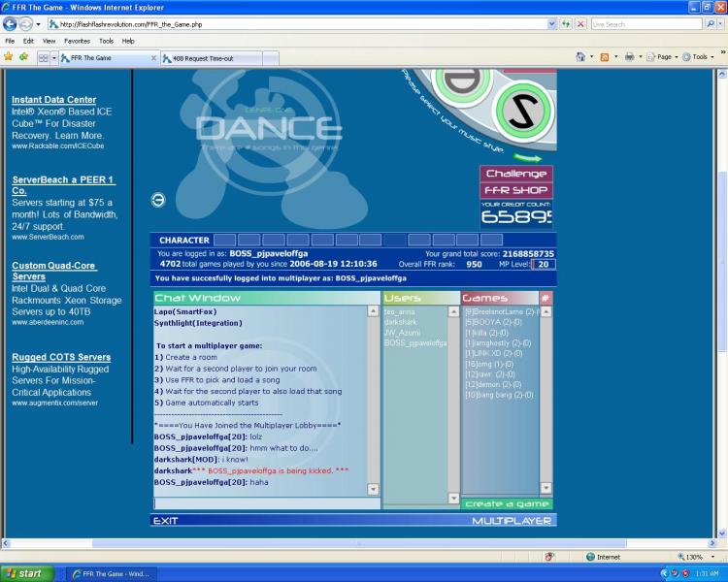Open Favorites Center star icon
This screenshot has width=728, height=582.
[x=9, y=57]
